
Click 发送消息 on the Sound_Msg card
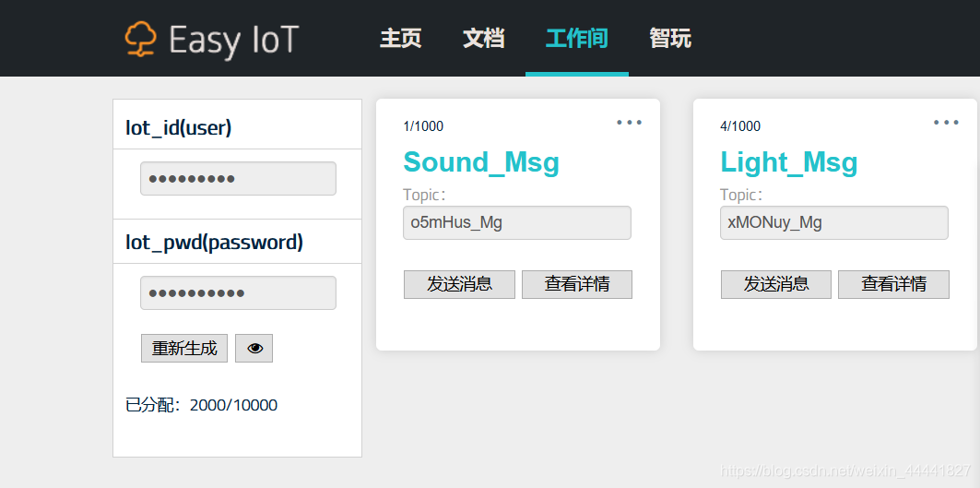click(459, 285)
